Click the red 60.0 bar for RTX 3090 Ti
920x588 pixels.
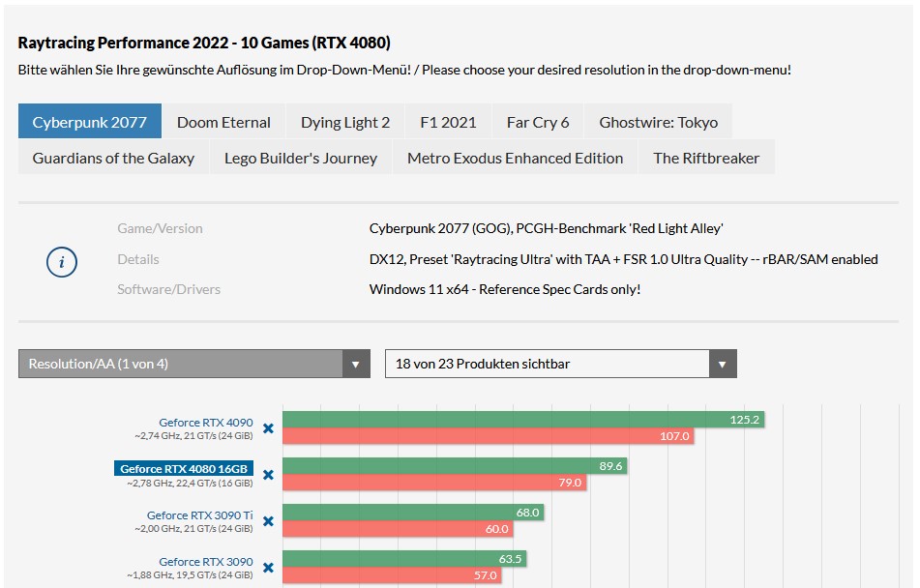[398, 529]
